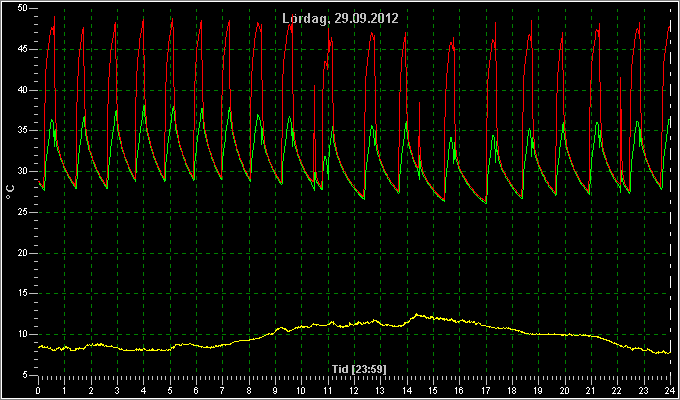Click the date title Lördag, 29.09.2012
Image resolution: width=680 pixels, height=400 pixels.
click(x=340, y=19)
